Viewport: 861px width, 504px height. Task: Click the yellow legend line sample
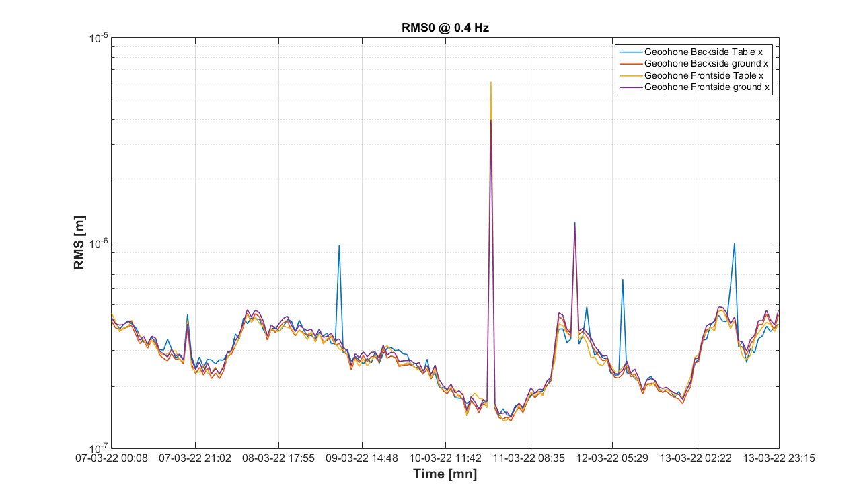[x=630, y=75]
